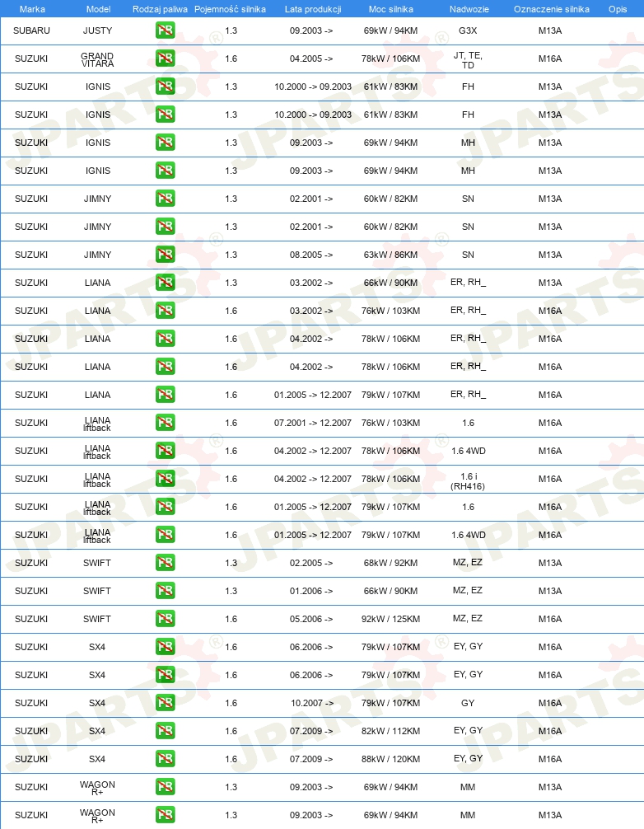Select the 01.2006 -> date cell
The height and width of the screenshot is (829, 644).
point(311,591)
